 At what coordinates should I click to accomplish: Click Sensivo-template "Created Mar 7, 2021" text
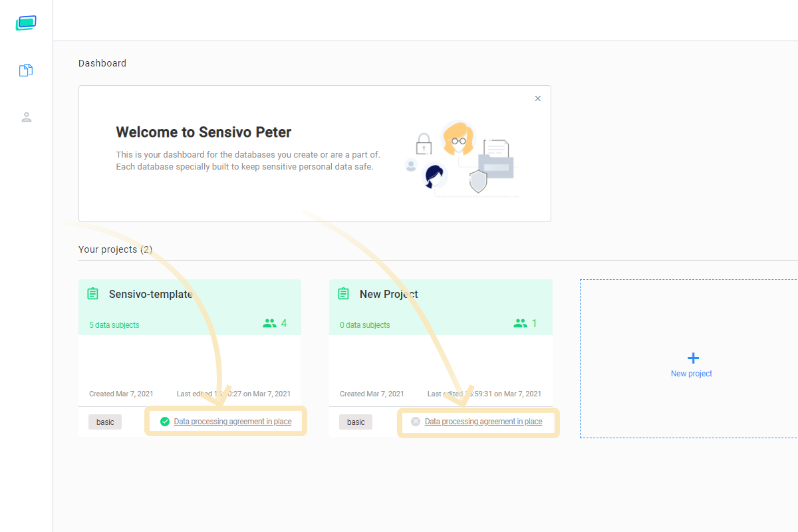tap(121, 394)
